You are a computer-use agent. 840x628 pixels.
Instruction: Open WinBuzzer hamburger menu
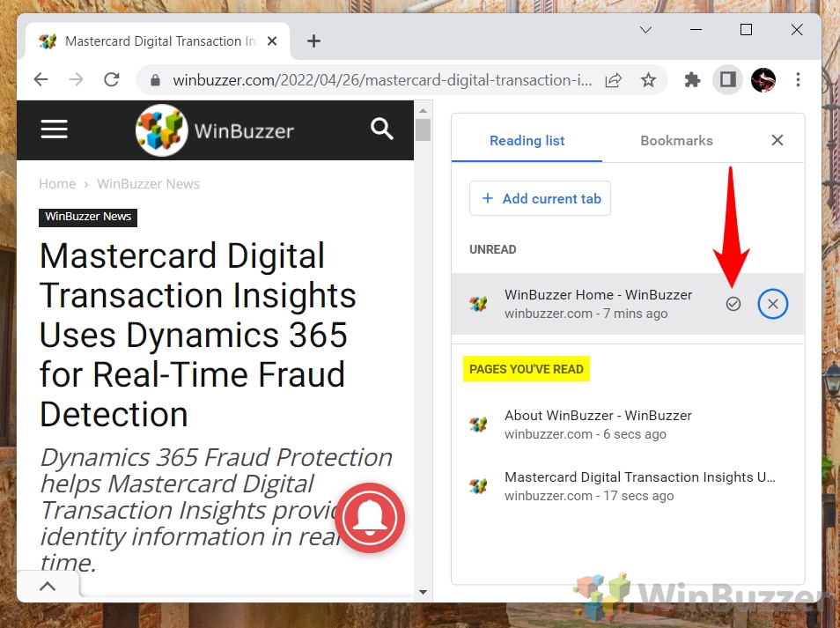(54, 129)
